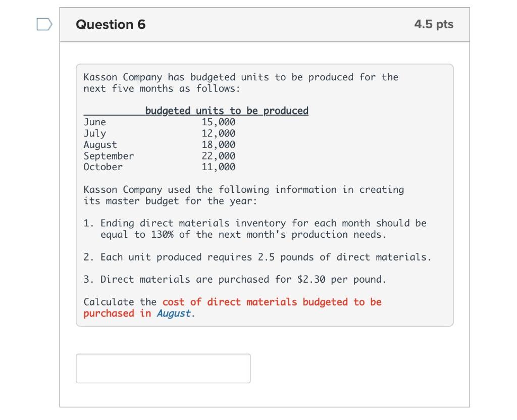
Task: Select the August 18,000 units entry
Action: point(218,144)
